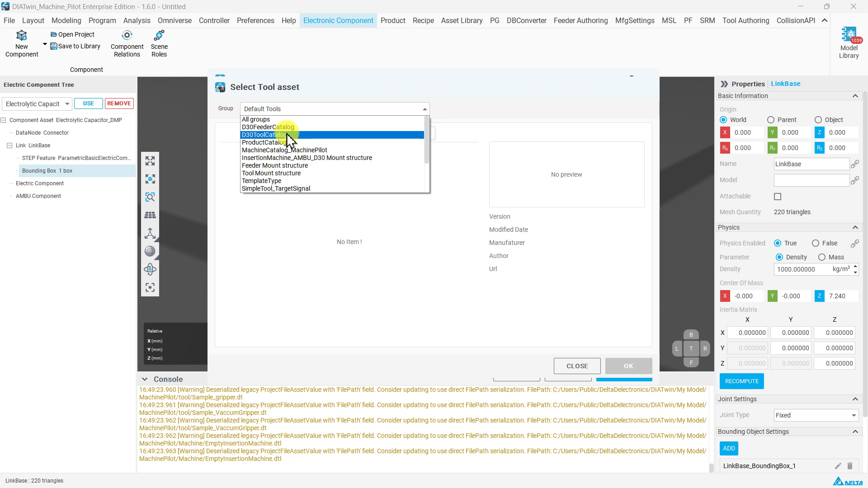Image resolution: width=868 pixels, height=488 pixels.
Task: Click the CLOSE button in the dialog
Action: point(577,366)
